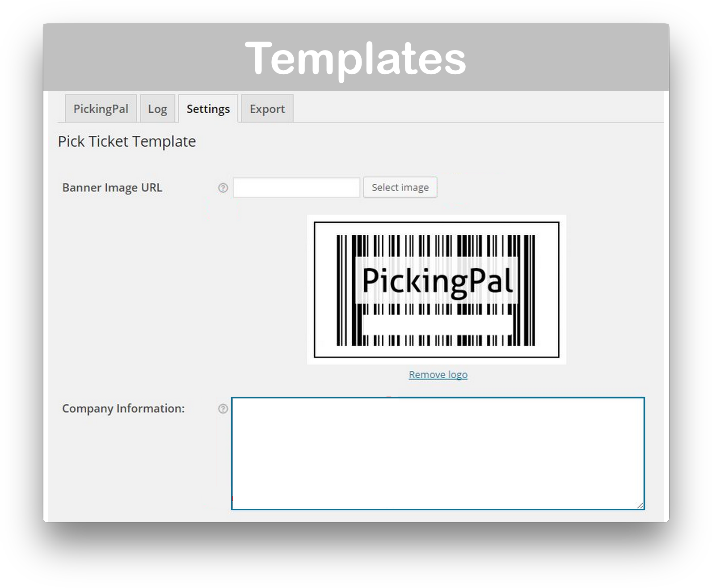This screenshot has height=588, width=712.
Task: Click the Remove logo link
Action: 438,375
